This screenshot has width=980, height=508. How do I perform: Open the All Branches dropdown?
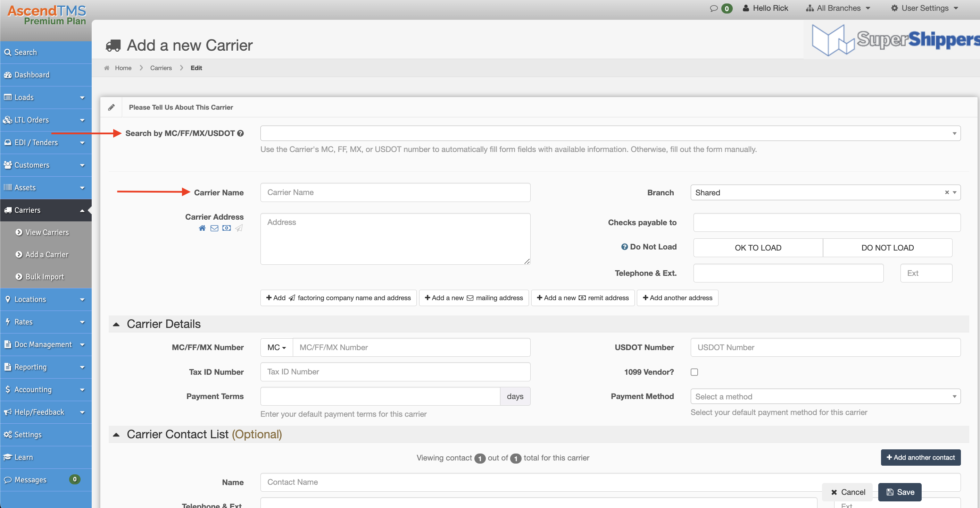point(838,8)
